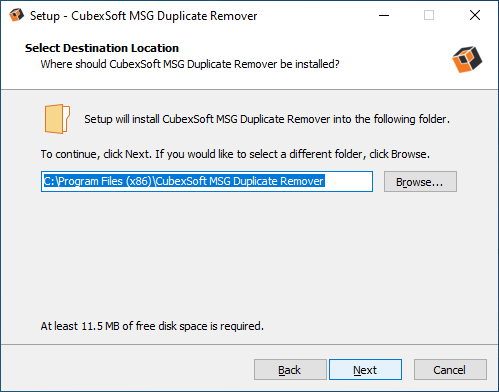
Task: Click the orange cube logo in header
Action: point(467,59)
